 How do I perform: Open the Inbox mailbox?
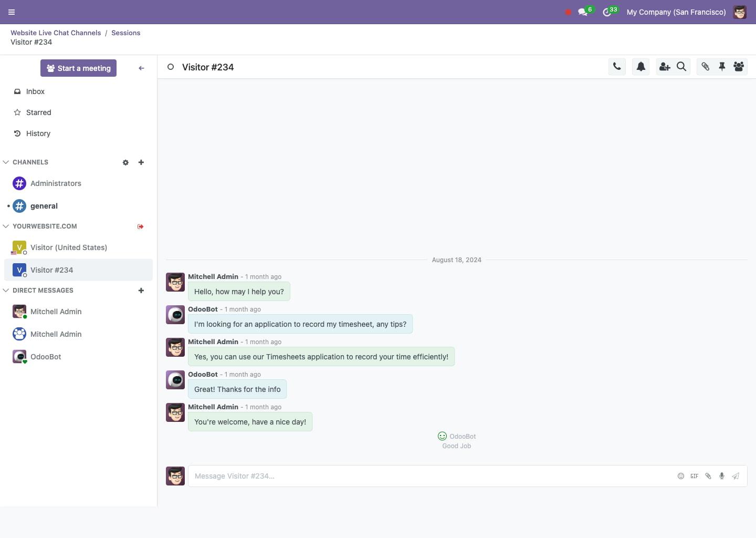click(35, 91)
